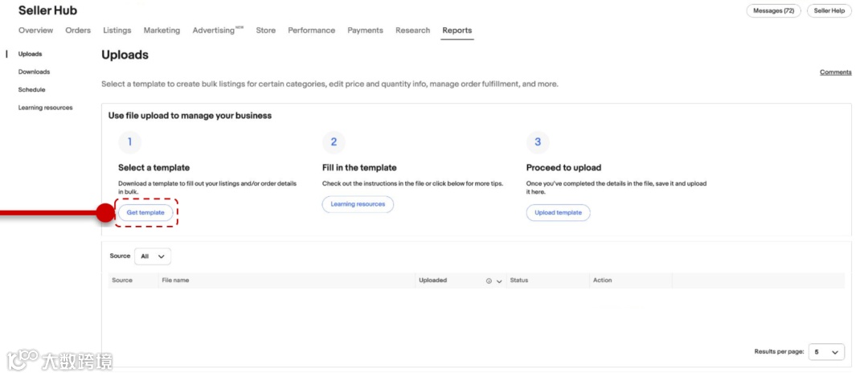Open the Payments tab
868x377 pixels.
tap(365, 31)
